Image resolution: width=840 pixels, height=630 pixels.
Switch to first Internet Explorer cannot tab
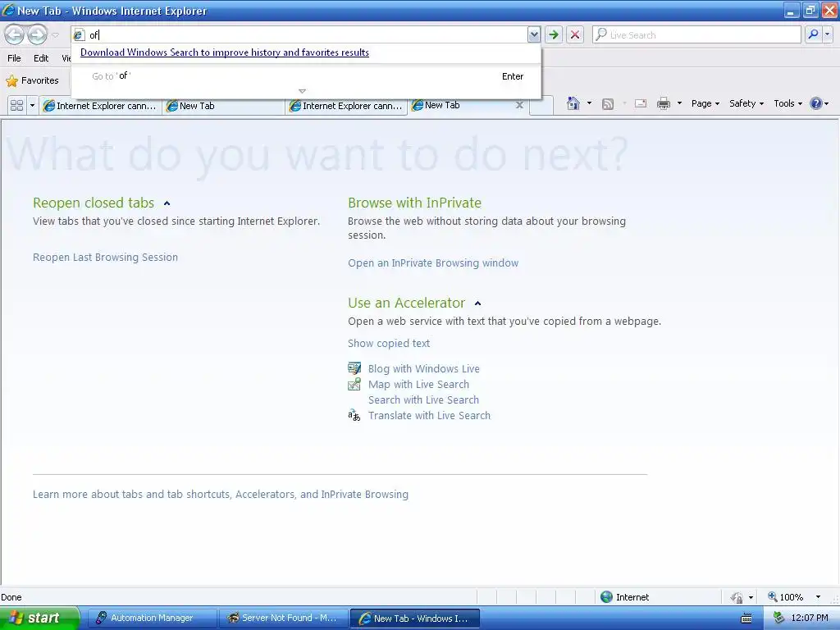point(101,106)
